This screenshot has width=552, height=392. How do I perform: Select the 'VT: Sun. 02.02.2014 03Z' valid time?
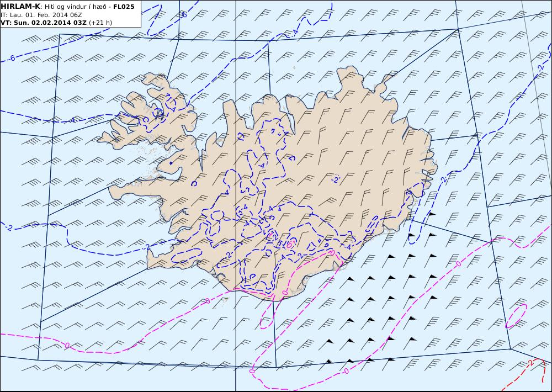[43, 23]
